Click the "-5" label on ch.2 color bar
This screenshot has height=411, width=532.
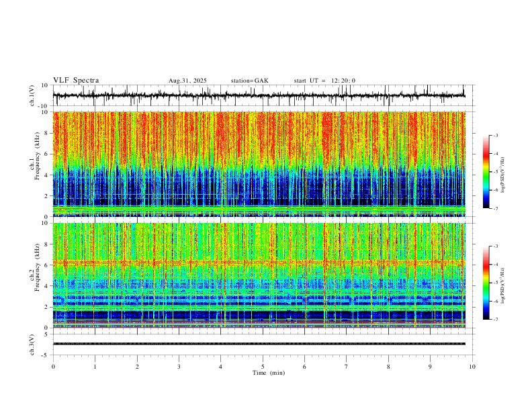click(495, 283)
